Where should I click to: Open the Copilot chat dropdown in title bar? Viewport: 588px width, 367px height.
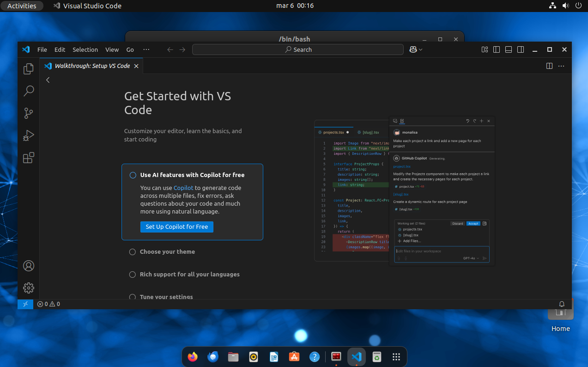click(x=420, y=49)
